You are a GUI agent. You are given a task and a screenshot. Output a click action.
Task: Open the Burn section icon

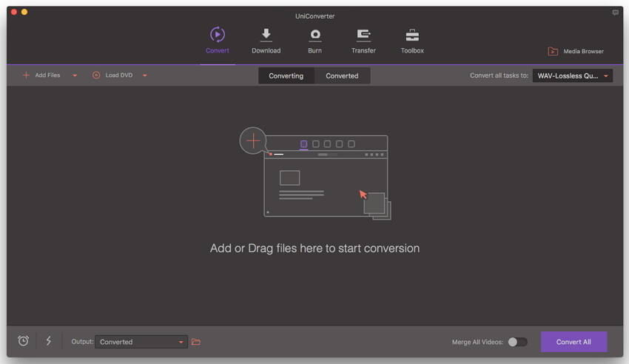pyautogui.click(x=315, y=36)
